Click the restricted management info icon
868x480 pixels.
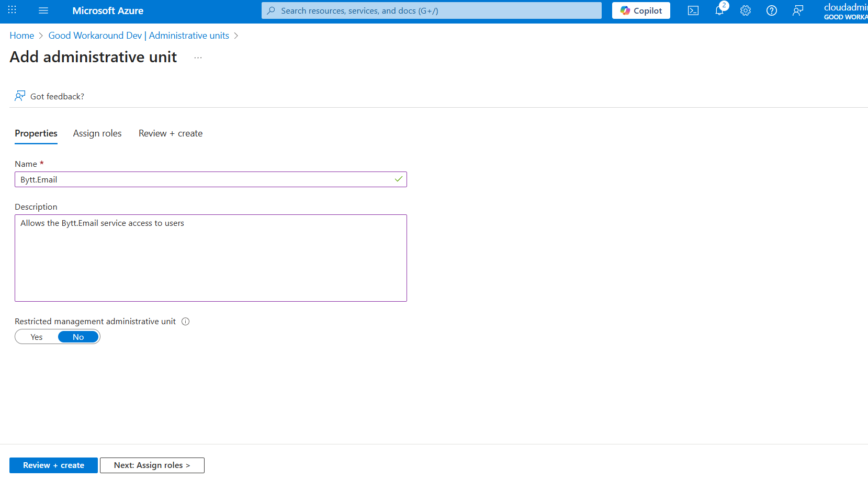click(185, 322)
